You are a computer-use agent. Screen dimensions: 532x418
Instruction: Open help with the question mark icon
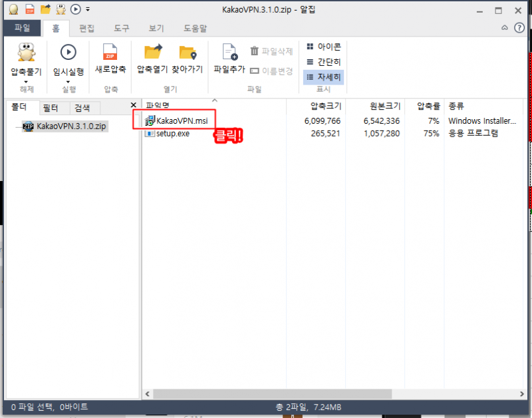pyautogui.click(x=519, y=28)
